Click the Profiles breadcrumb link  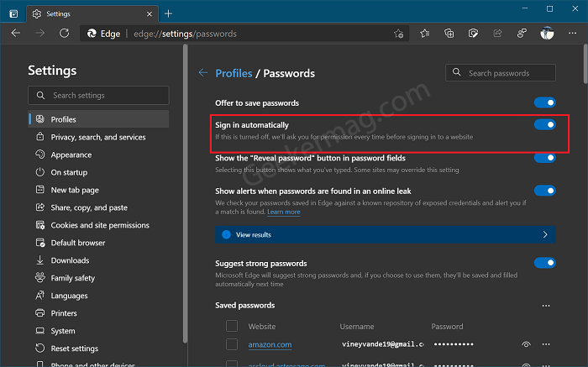[234, 73]
